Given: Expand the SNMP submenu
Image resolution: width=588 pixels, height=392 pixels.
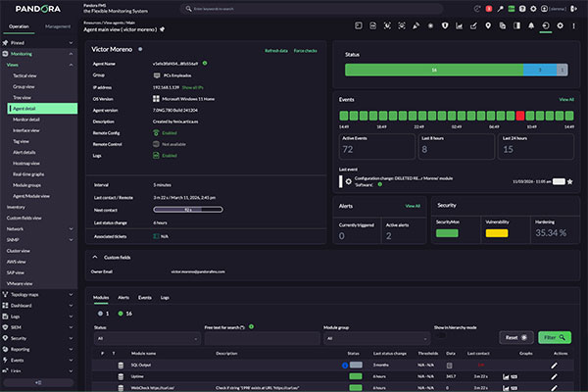Looking at the screenshot, I should pos(71,240).
